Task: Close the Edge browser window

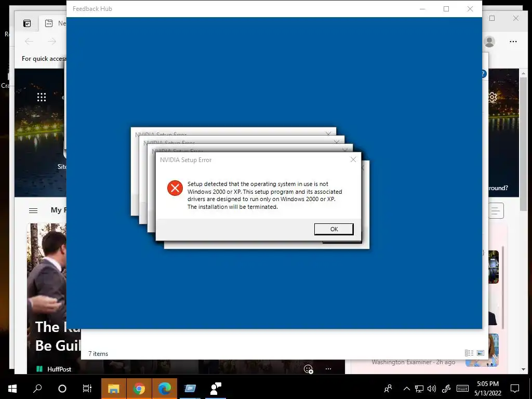Action: tap(516, 18)
